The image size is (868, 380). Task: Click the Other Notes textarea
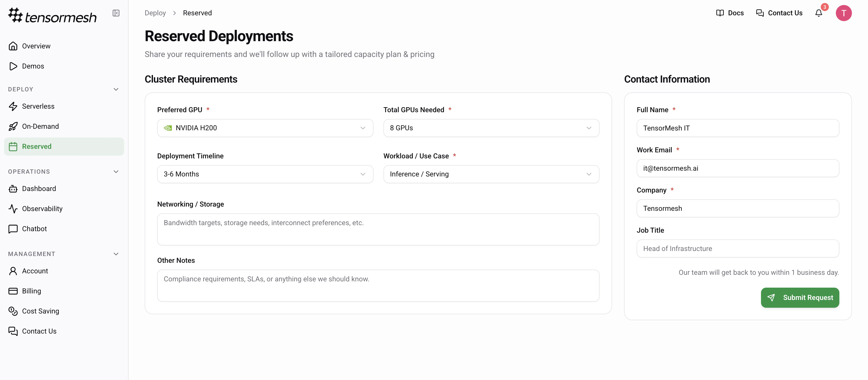click(x=378, y=286)
